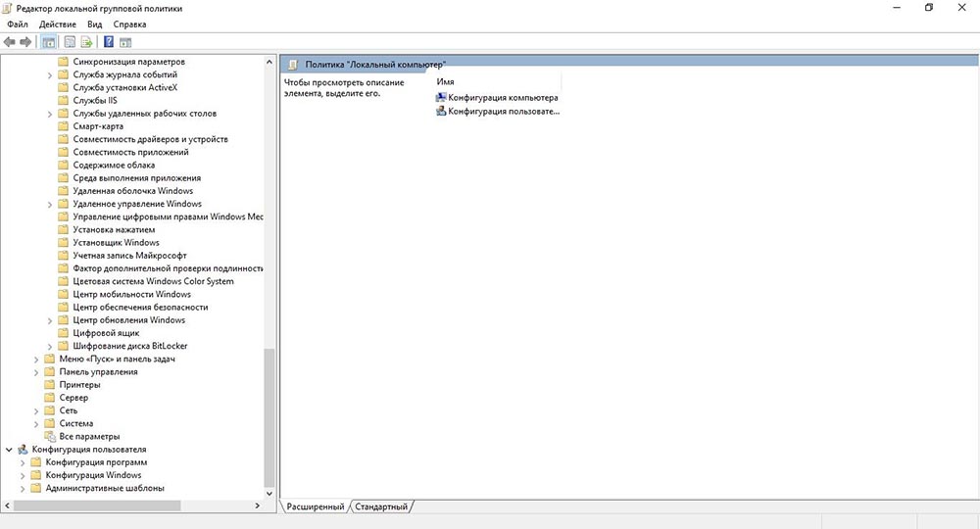Click the Back arrow in the toolbar
The width and height of the screenshot is (980, 529).
tap(10, 42)
